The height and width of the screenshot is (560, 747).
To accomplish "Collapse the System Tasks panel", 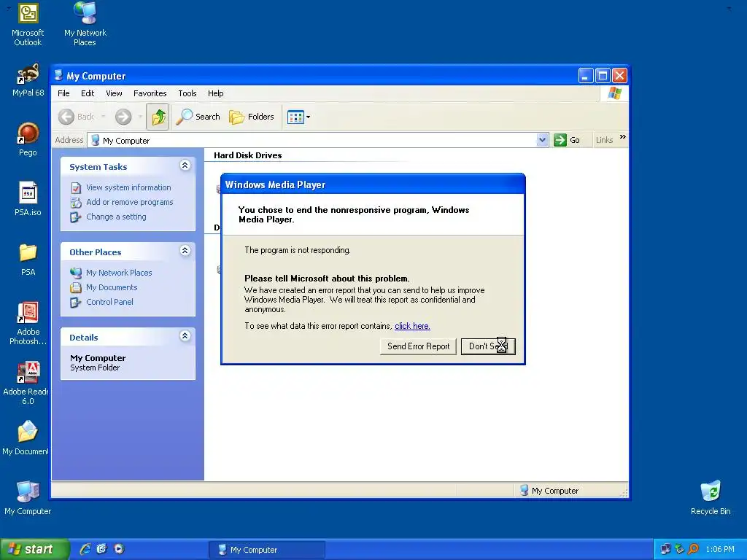I will click(185, 166).
